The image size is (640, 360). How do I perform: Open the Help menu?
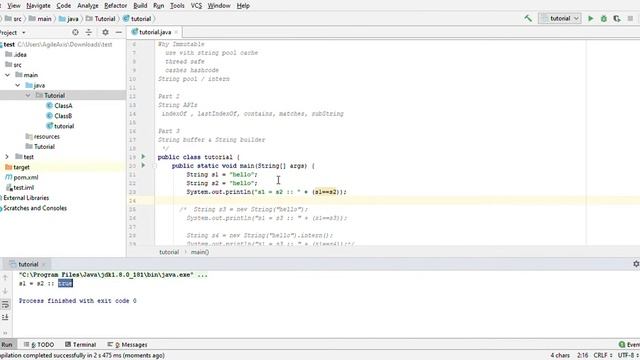(x=243, y=6)
